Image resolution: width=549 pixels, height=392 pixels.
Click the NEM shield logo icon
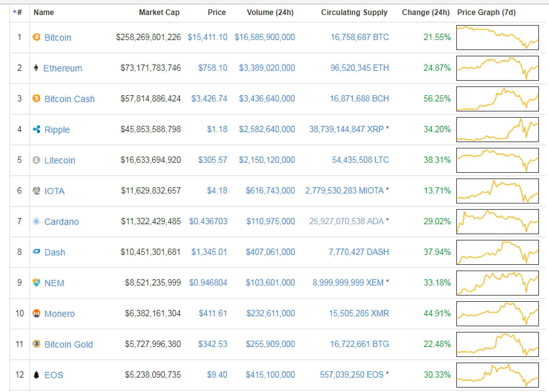tap(36, 283)
